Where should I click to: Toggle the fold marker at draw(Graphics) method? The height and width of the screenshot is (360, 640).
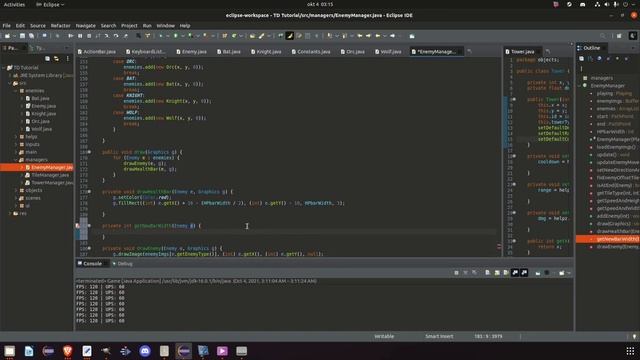[x=89, y=152]
